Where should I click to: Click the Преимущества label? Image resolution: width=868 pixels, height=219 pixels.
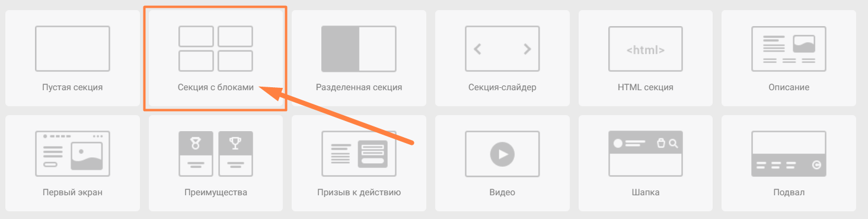tap(216, 192)
